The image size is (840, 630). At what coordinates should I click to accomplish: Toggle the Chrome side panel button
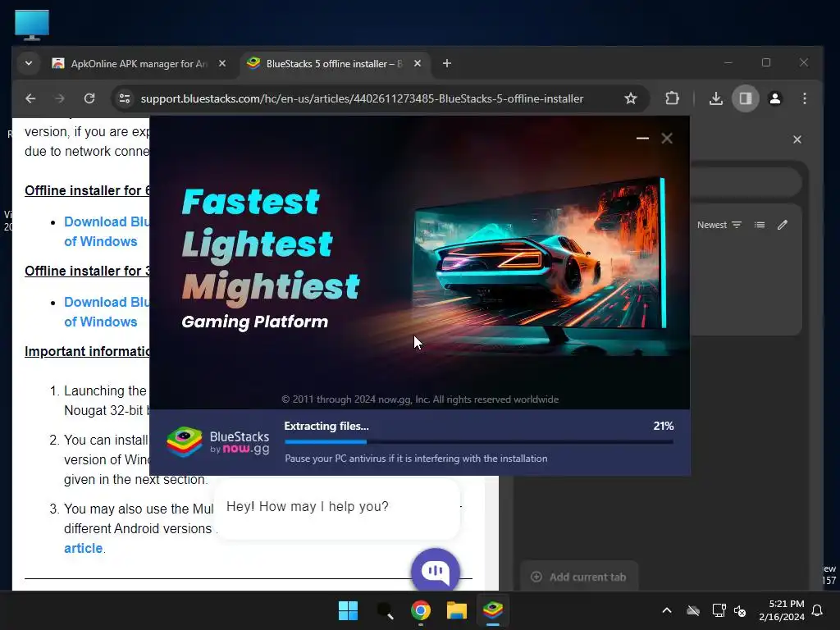pyautogui.click(x=745, y=98)
